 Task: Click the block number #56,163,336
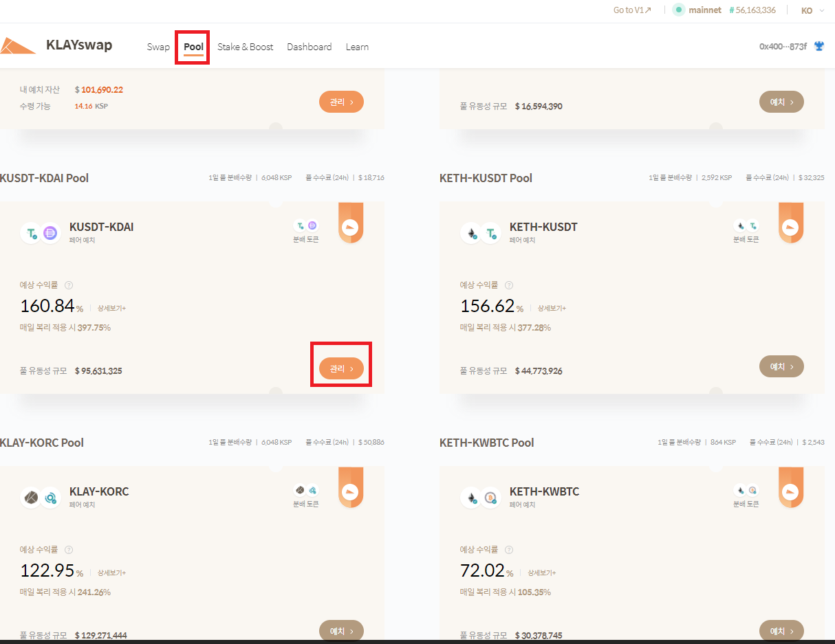[x=752, y=10]
